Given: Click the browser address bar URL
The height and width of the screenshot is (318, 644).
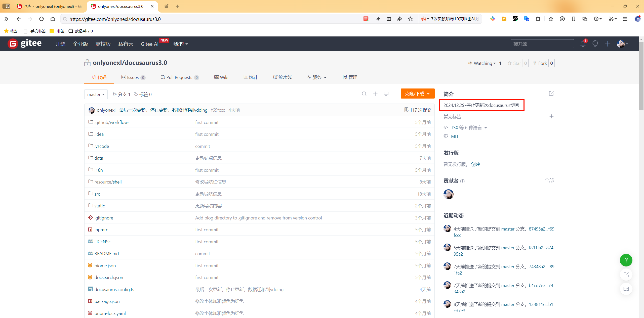Looking at the screenshot, I should [x=115, y=19].
